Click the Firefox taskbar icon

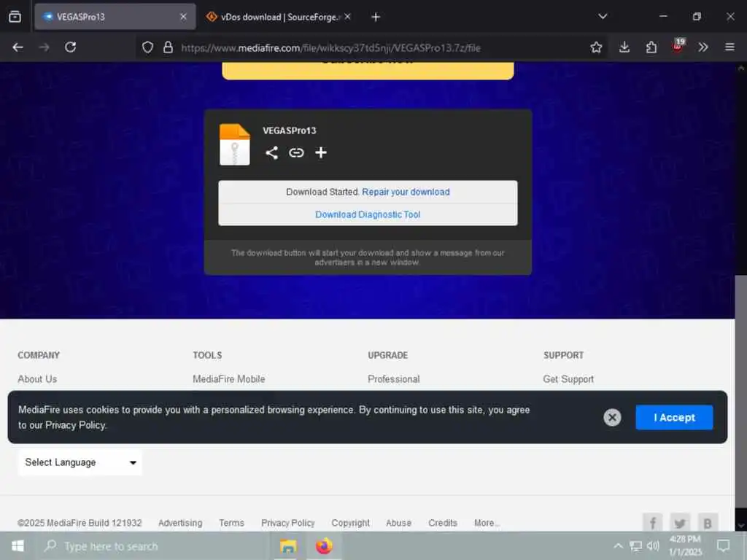(324, 546)
